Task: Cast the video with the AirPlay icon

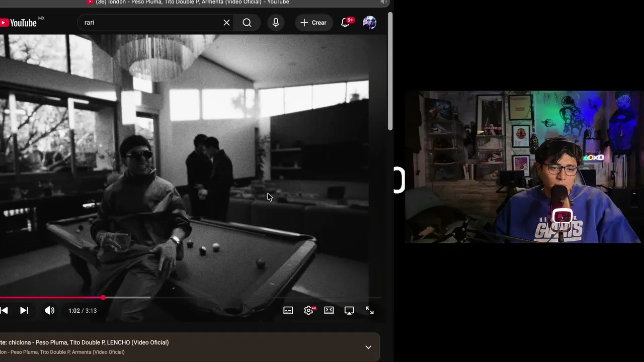Action: [x=349, y=311]
